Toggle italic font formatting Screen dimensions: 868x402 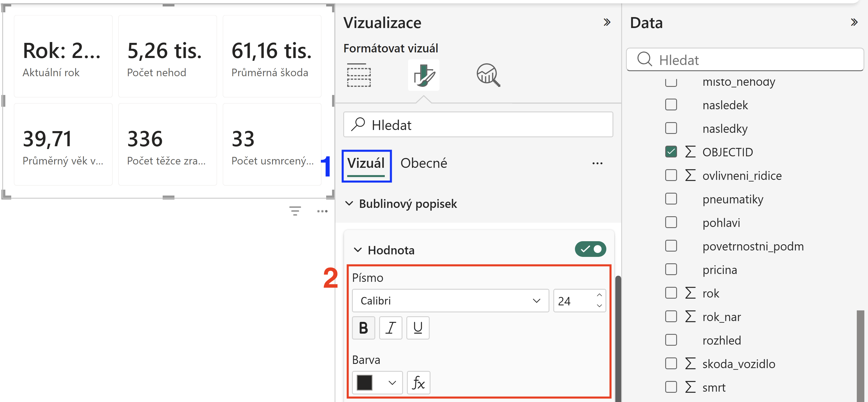(391, 327)
